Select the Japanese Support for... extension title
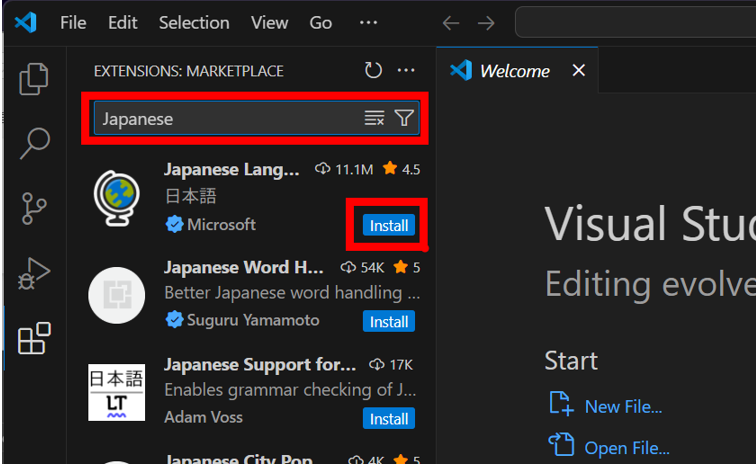 [x=260, y=365]
